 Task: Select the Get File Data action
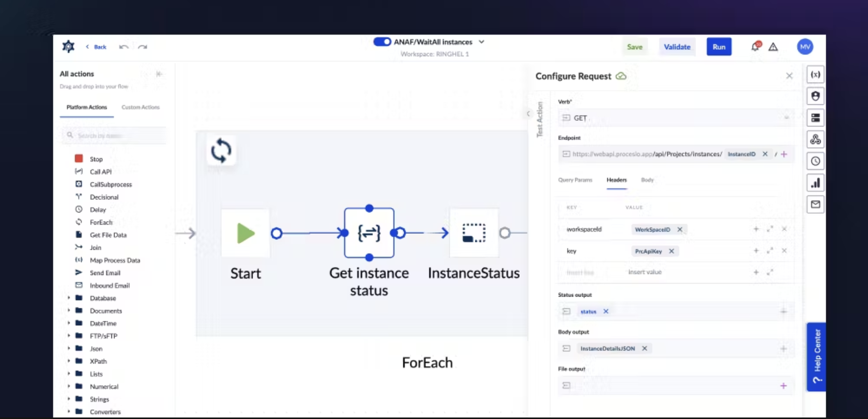click(x=108, y=235)
